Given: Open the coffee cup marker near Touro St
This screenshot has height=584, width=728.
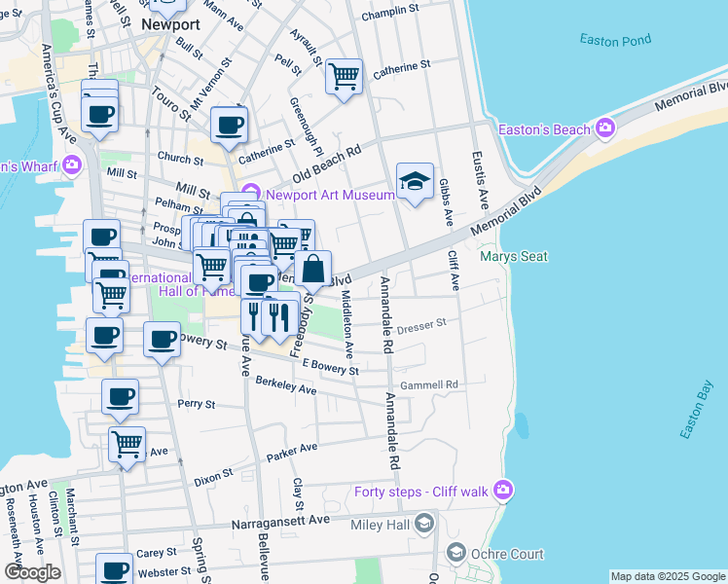Looking at the screenshot, I should tap(229, 126).
